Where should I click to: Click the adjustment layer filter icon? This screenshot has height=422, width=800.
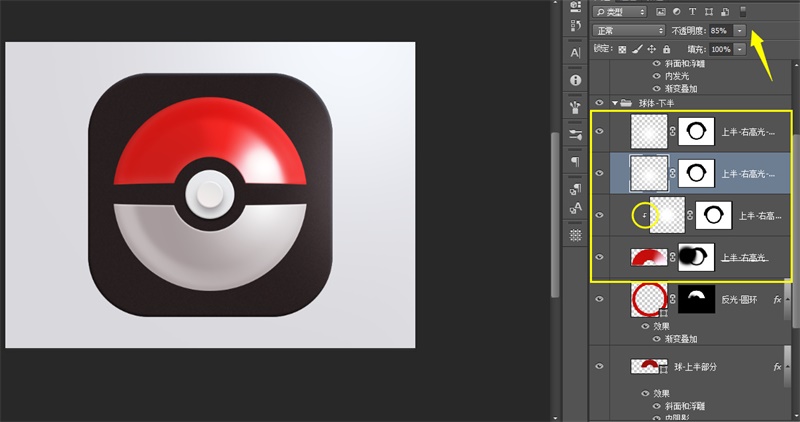coord(677,12)
